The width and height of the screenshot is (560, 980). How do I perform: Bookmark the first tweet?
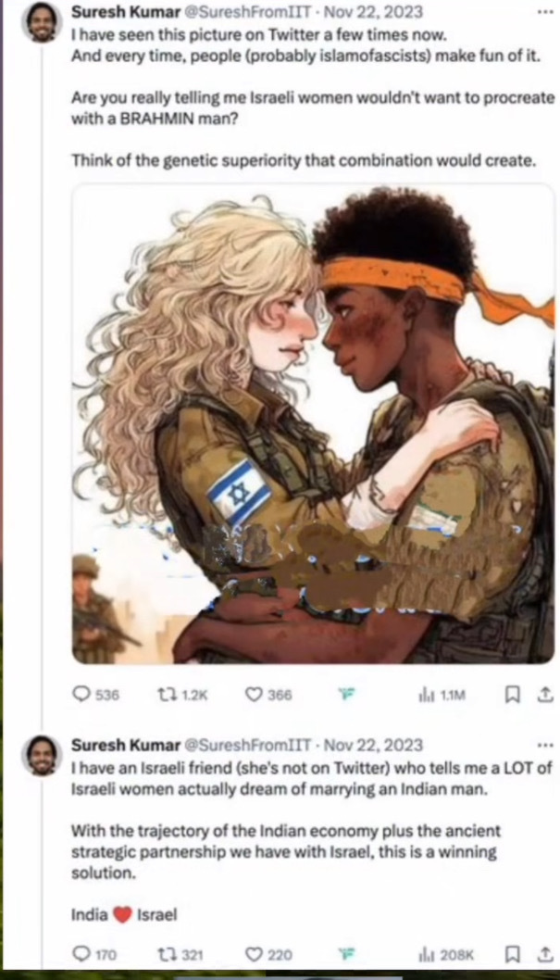(x=512, y=695)
